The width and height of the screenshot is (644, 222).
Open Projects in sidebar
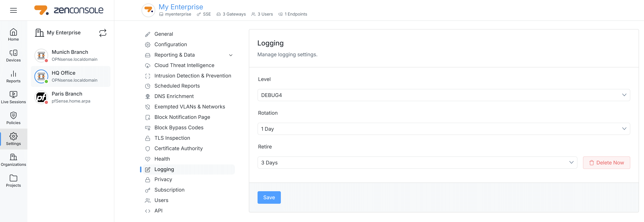(x=13, y=181)
